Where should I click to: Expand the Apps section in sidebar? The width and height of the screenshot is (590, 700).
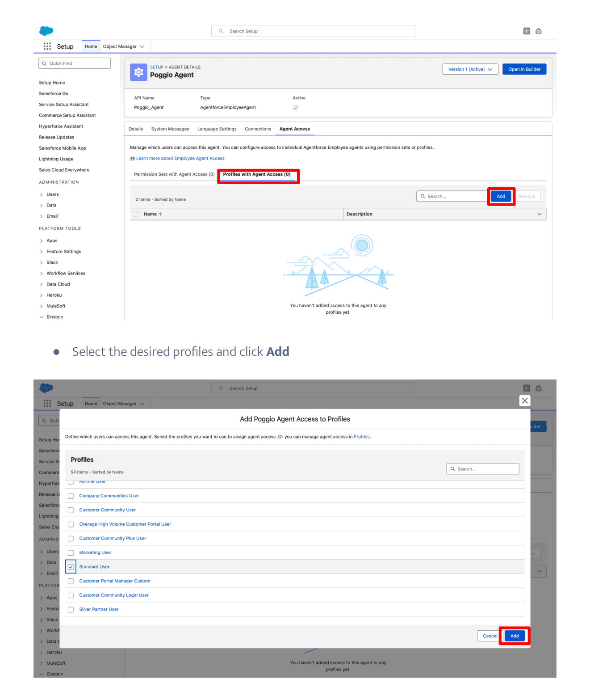click(x=42, y=241)
